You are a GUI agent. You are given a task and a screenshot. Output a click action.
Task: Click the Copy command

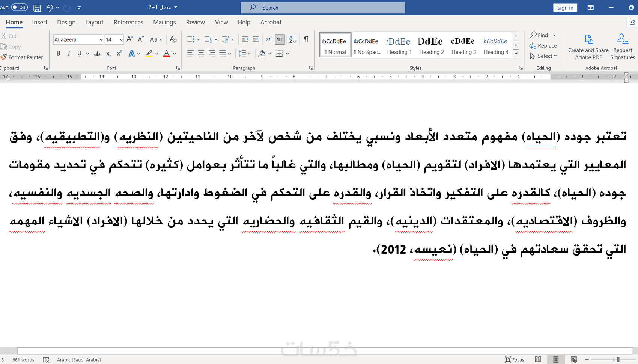tap(11, 47)
